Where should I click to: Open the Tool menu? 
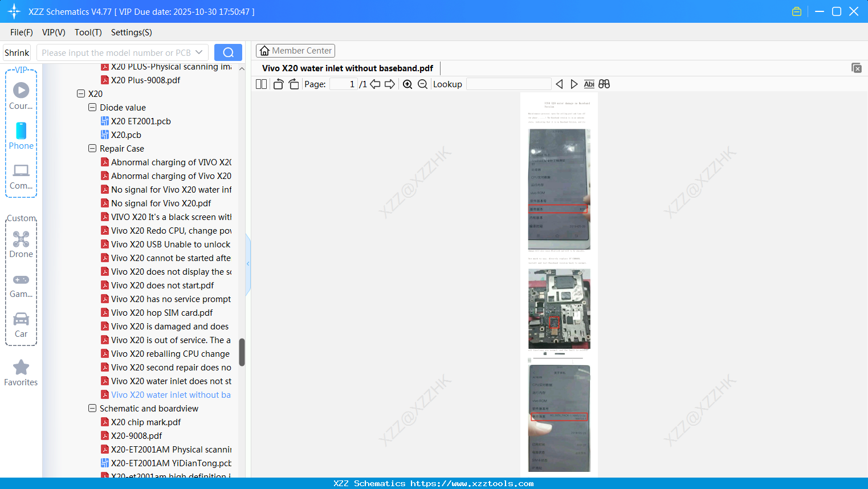tap(88, 32)
